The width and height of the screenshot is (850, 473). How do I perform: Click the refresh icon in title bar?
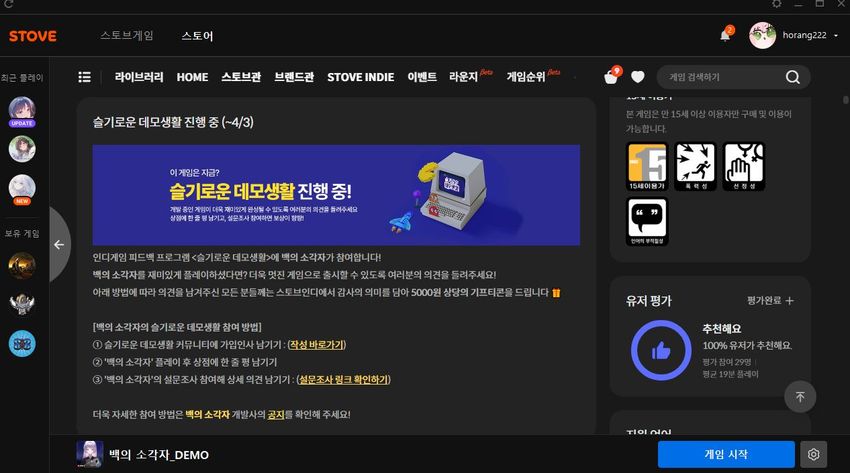pyautogui.click(x=9, y=4)
